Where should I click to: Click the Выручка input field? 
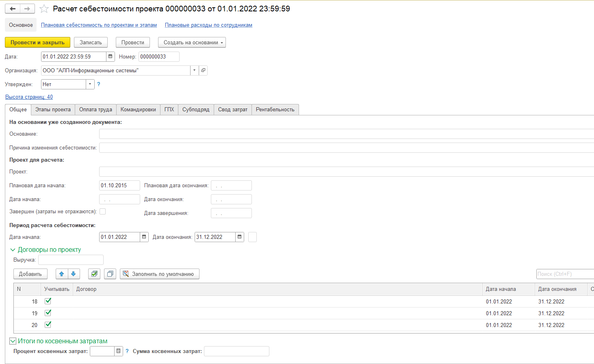(71, 260)
